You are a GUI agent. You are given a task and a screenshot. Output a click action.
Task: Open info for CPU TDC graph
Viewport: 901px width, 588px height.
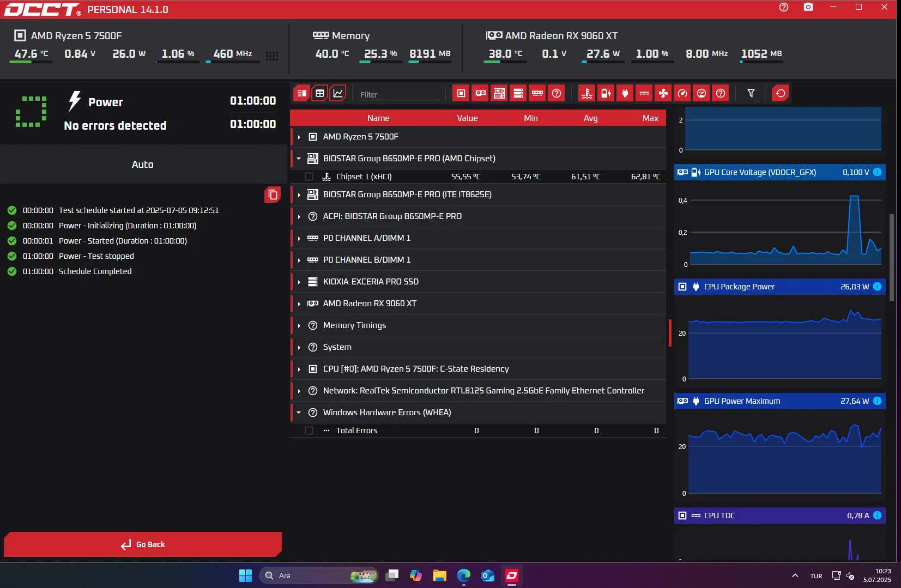(878, 516)
